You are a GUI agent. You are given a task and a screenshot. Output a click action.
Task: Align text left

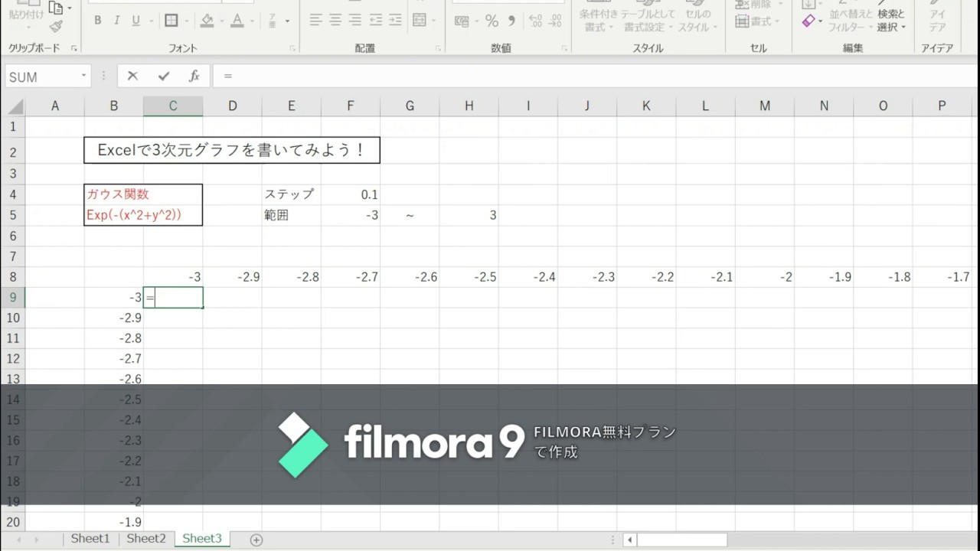[315, 21]
